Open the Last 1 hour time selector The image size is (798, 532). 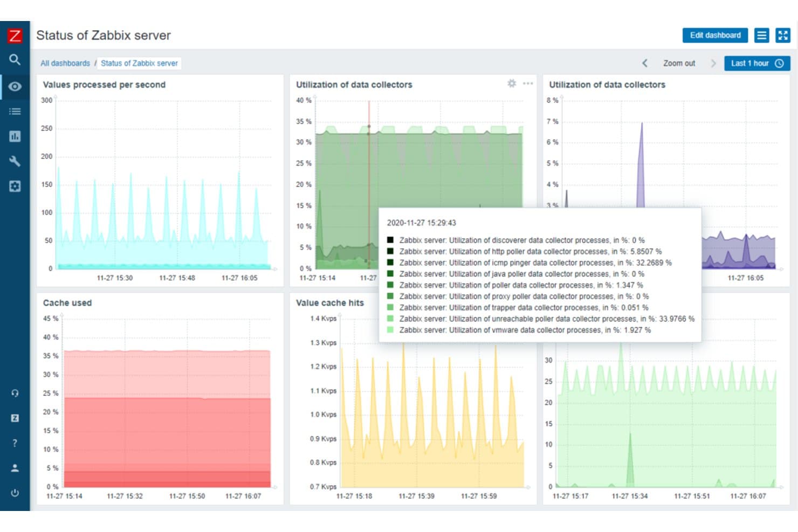(757, 63)
